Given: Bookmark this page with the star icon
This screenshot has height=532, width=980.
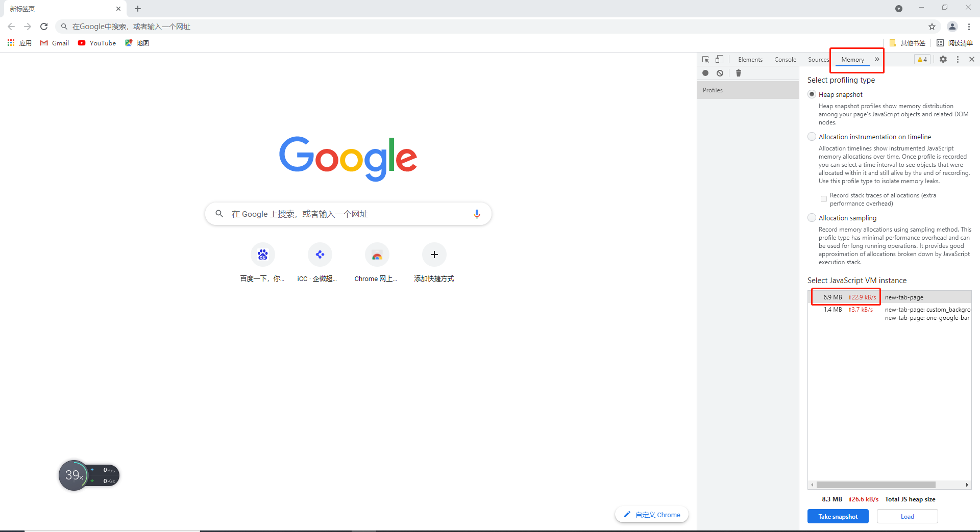Looking at the screenshot, I should (x=932, y=27).
